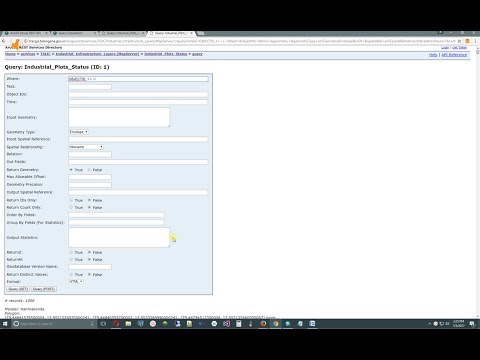Show hidden system tray icons
Viewport: 480px width, 360px height.
(429, 324)
